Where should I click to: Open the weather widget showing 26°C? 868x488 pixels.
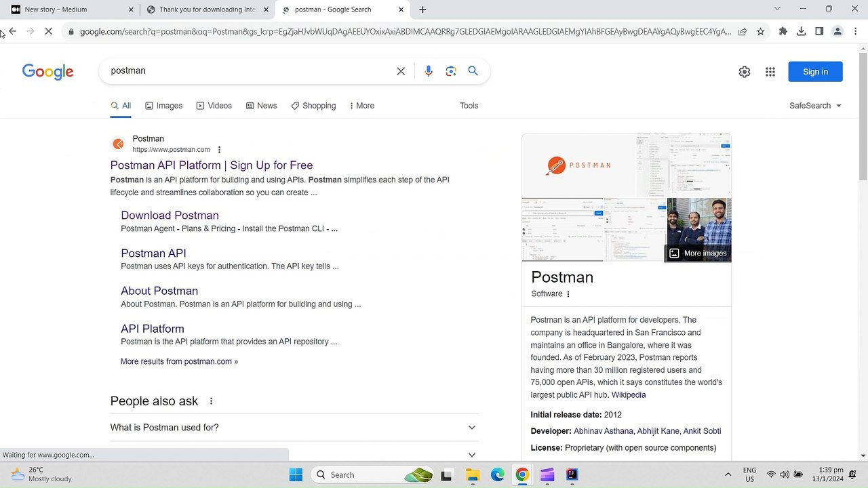42,474
